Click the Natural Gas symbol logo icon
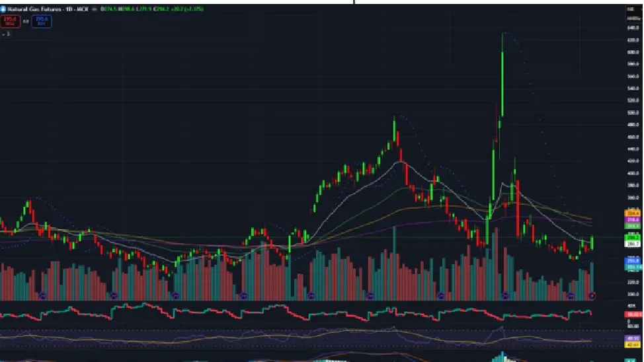The width and height of the screenshot is (644, 362). [3, 9]
